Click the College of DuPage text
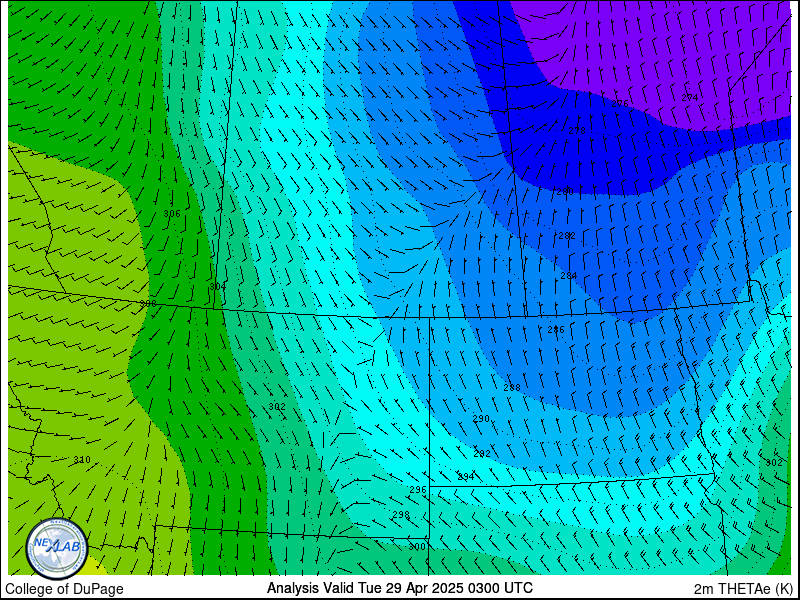 tap(64, 589)
